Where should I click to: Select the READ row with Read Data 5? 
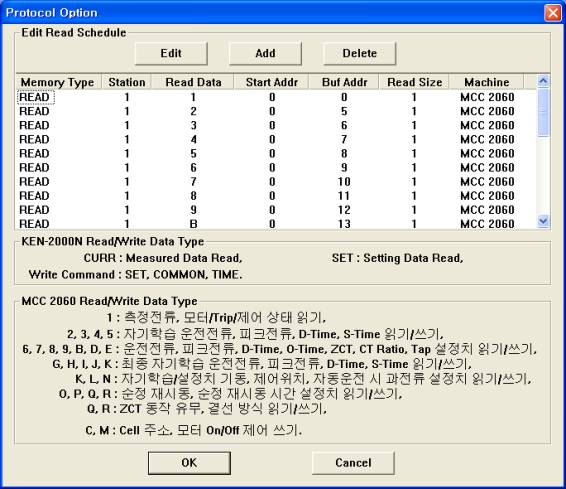pyautogui.click(x=276, y=153)
